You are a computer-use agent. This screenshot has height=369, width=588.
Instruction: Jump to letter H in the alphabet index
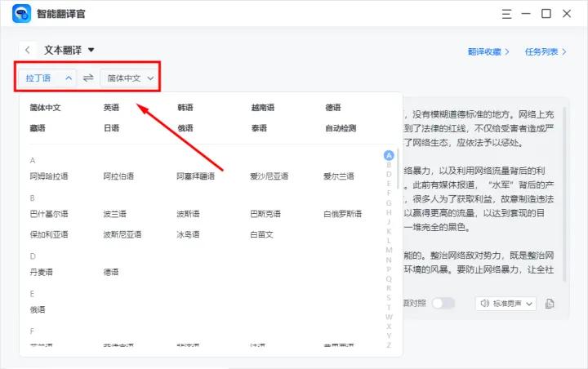coord(389,212)
